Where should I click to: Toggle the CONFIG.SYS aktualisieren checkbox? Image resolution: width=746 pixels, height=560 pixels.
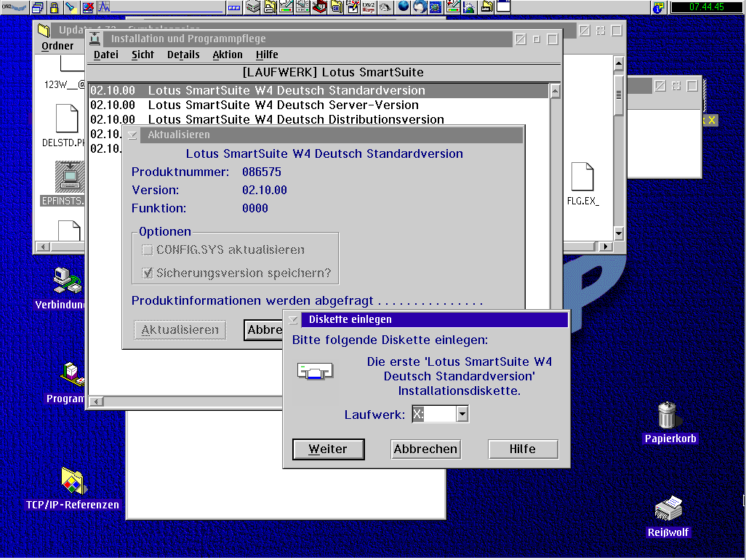click(148, 249)
